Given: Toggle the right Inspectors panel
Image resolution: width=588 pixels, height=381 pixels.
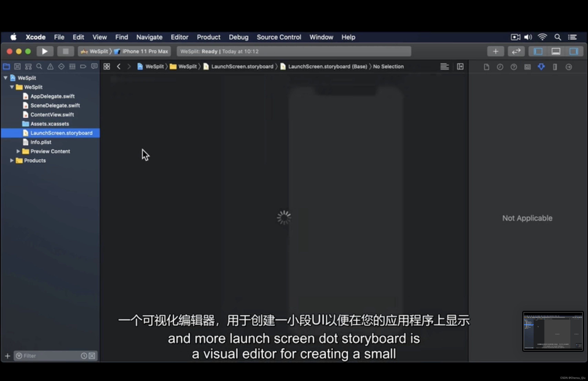Looking at the screenshot, I should pos(573,51).
